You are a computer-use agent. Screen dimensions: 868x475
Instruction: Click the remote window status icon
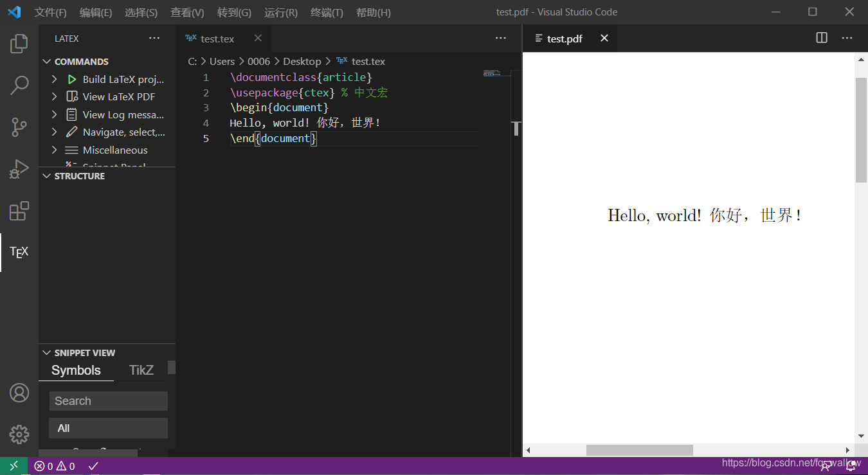click(14, 466)
